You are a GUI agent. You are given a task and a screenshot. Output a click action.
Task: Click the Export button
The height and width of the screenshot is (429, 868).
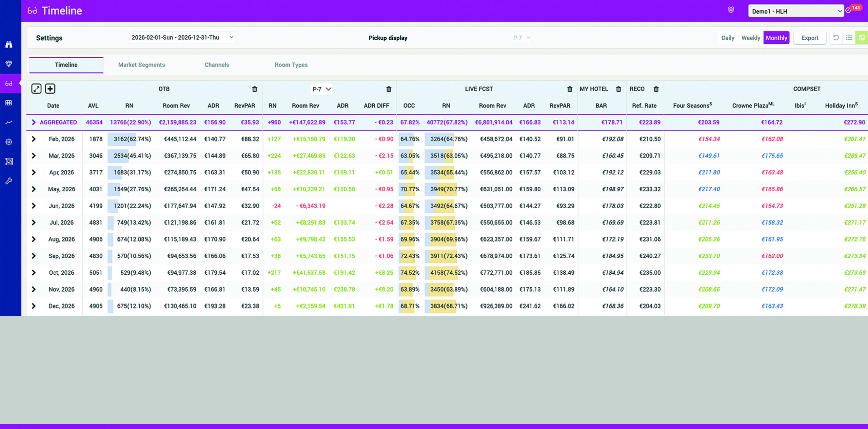pyautogui.click(x=810, y=38)
